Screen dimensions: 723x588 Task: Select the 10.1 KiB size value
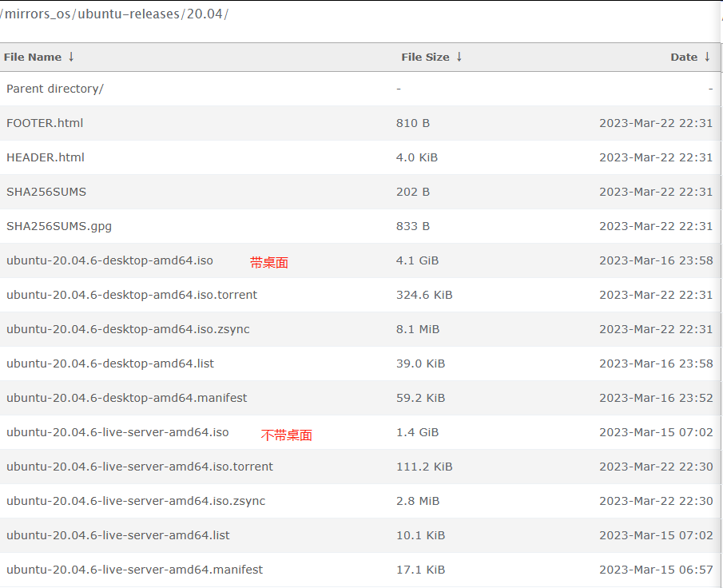tap(420, 535)
